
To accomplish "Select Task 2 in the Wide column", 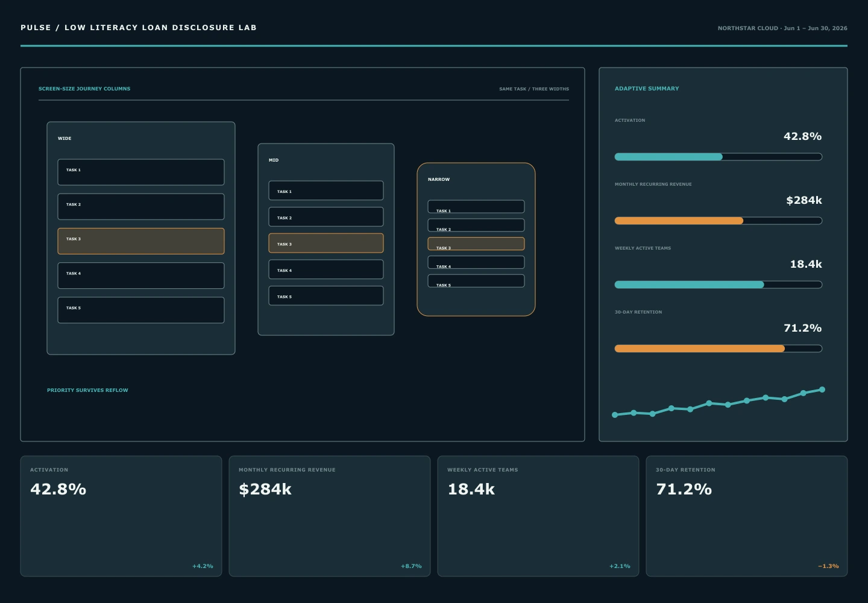I will (141, 207).
